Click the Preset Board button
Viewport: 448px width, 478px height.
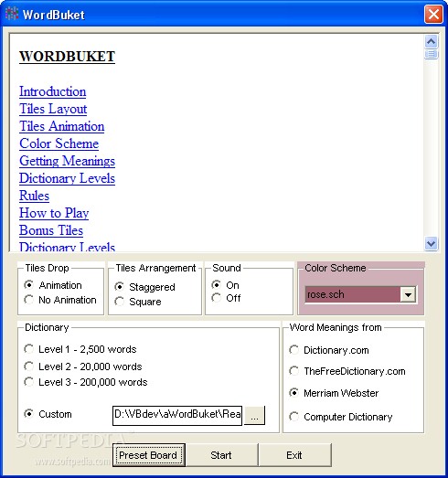pos(149,455)
